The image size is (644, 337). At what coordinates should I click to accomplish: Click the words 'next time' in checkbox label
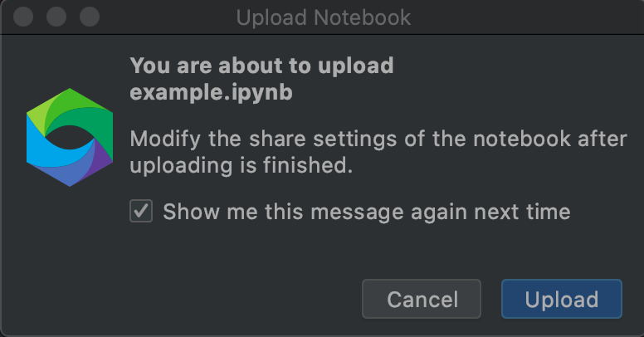522,212
